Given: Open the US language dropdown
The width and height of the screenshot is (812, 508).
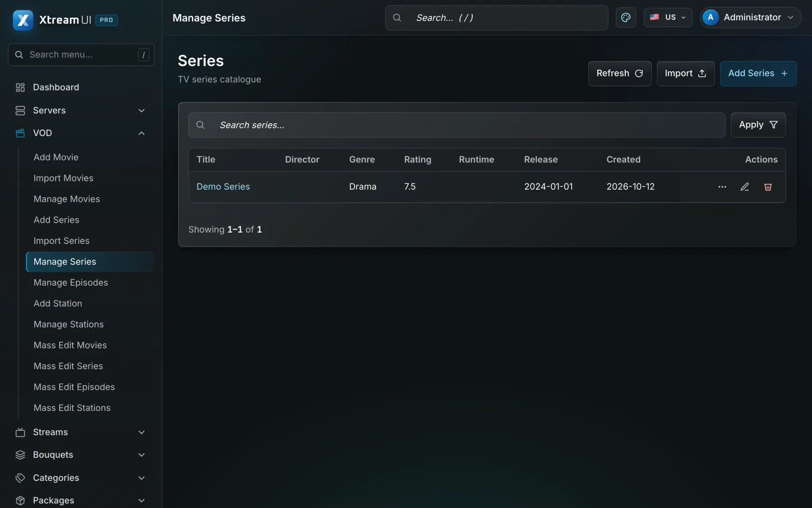Looking at the screenshot, I should tap(668, 17).
